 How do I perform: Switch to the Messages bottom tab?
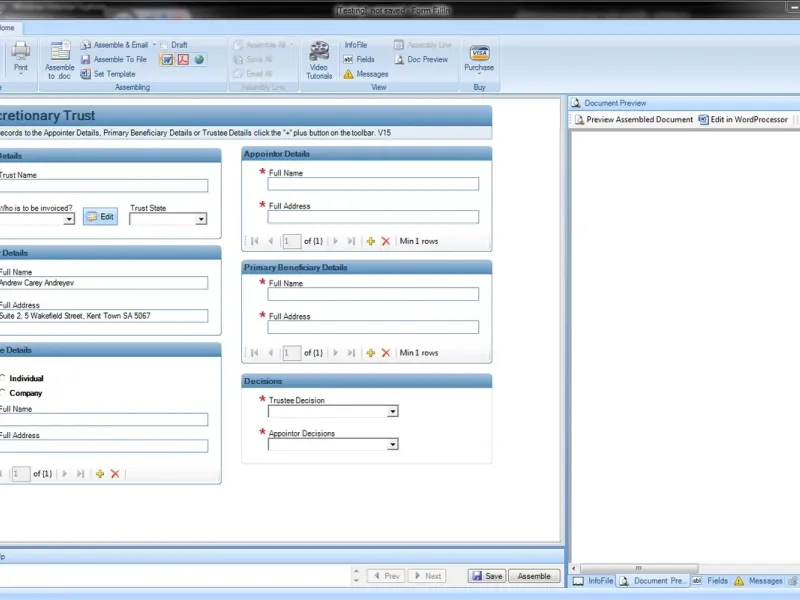click(x=758, y=581)
